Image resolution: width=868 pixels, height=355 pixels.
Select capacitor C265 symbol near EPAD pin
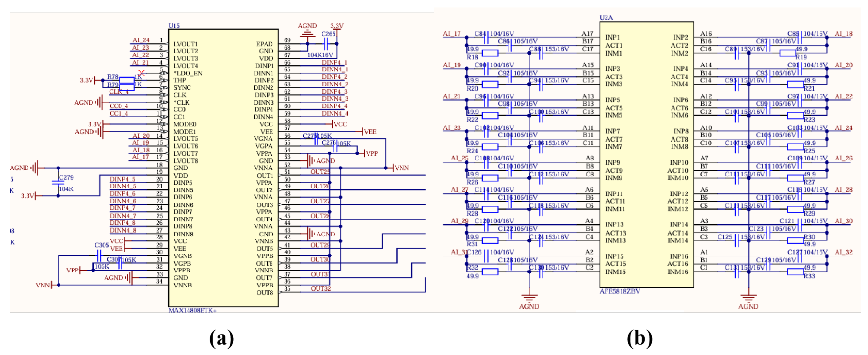coord(325,44)
